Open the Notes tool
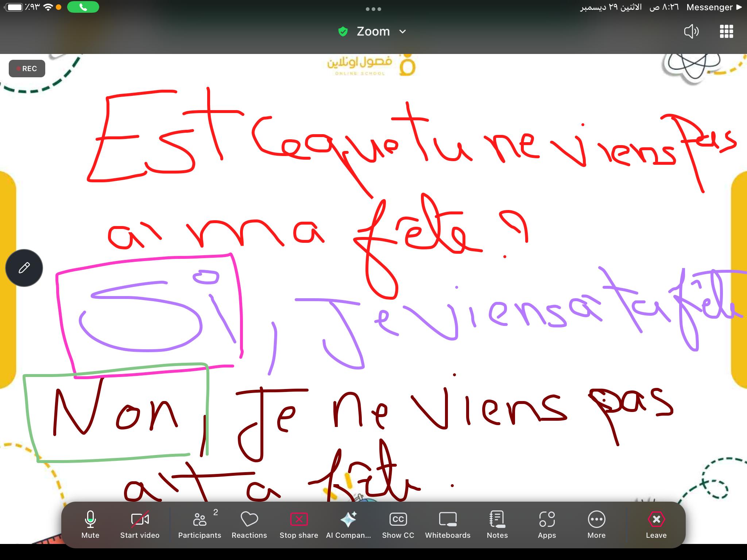 coord(497,524)
